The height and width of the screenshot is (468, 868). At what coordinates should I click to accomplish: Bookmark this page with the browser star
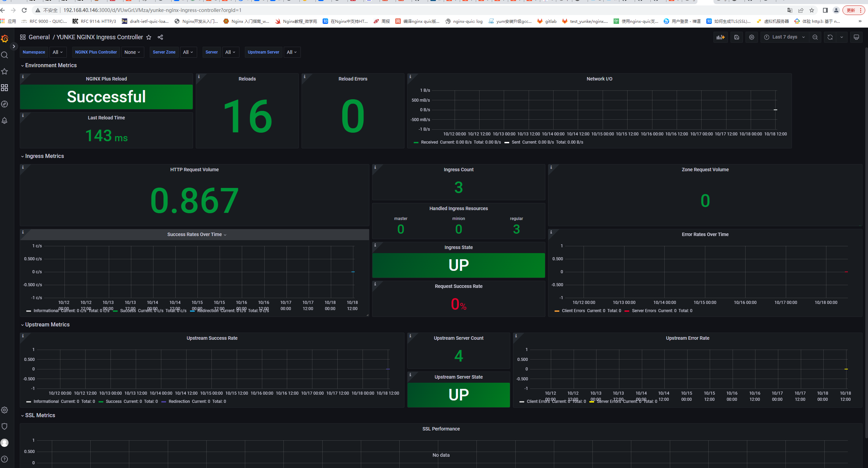[812, 10]
